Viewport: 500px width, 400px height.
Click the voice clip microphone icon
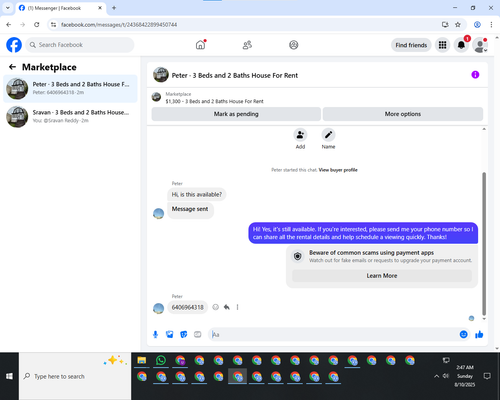(155, 334)
